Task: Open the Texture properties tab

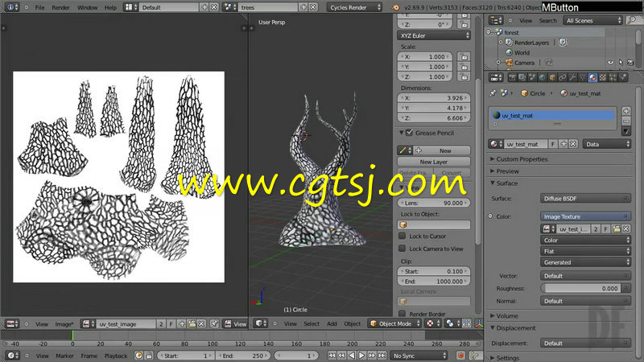Action: pos(602,77)
